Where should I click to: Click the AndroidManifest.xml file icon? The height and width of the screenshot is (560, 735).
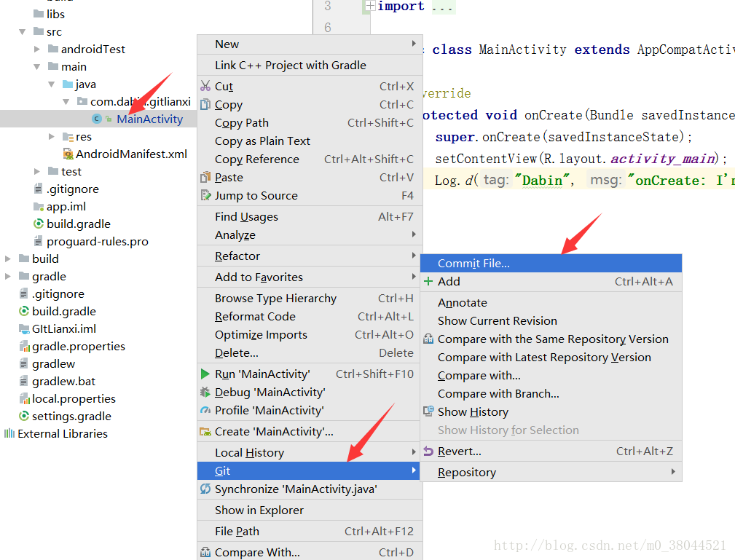click(68, 154)
